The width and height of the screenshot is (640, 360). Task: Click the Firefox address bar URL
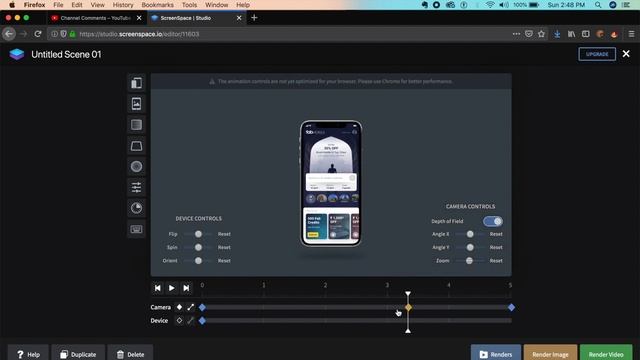click(139, 34)
